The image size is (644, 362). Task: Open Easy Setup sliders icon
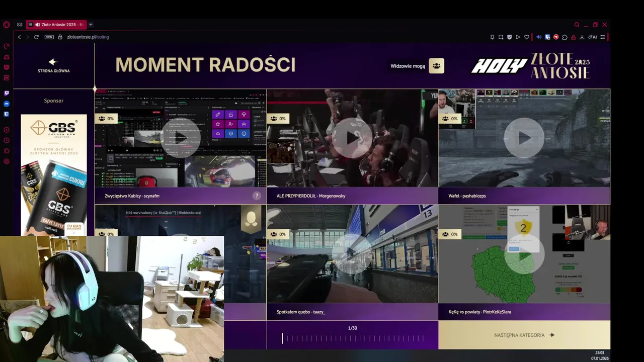[602, 37]
